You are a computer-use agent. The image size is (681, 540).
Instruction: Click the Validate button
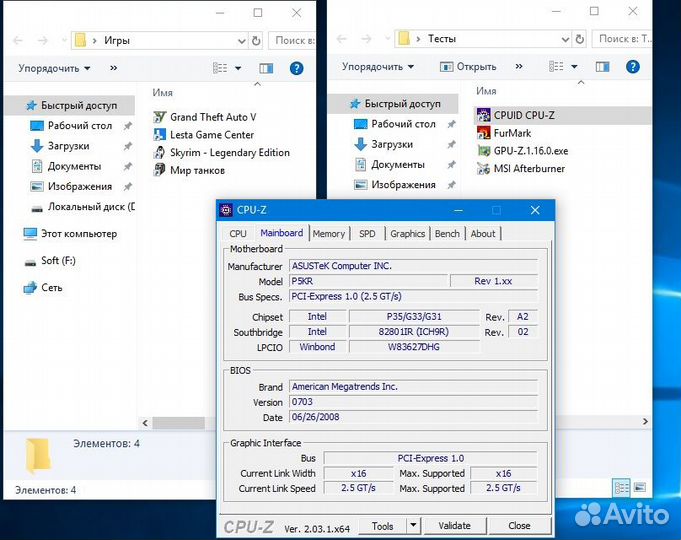tap(455, 526)
